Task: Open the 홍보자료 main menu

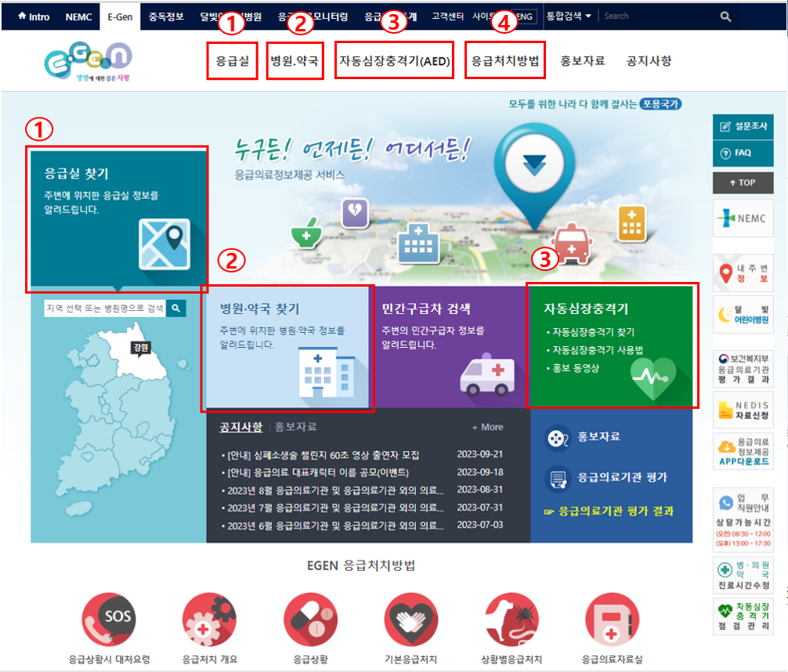Action: click(583, 61)
